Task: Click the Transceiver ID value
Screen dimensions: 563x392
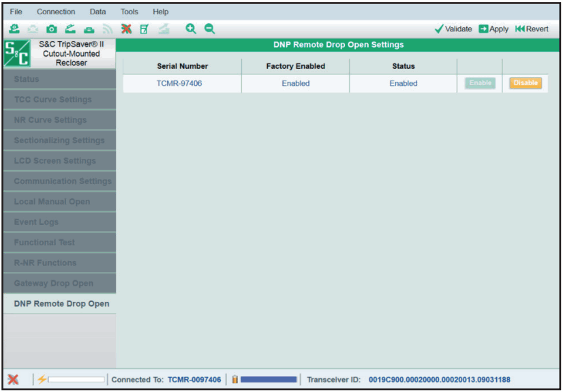Action: (439, 380)
